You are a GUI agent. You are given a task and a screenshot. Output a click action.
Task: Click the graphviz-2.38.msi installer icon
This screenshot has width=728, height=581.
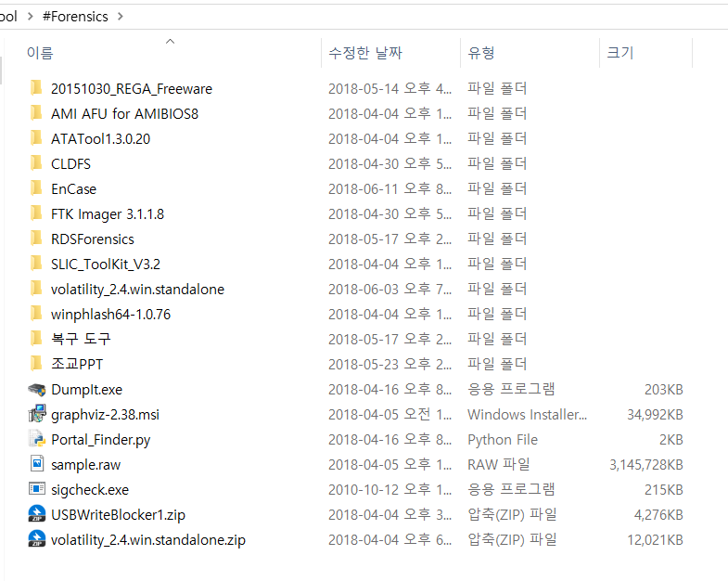point(37,414)
